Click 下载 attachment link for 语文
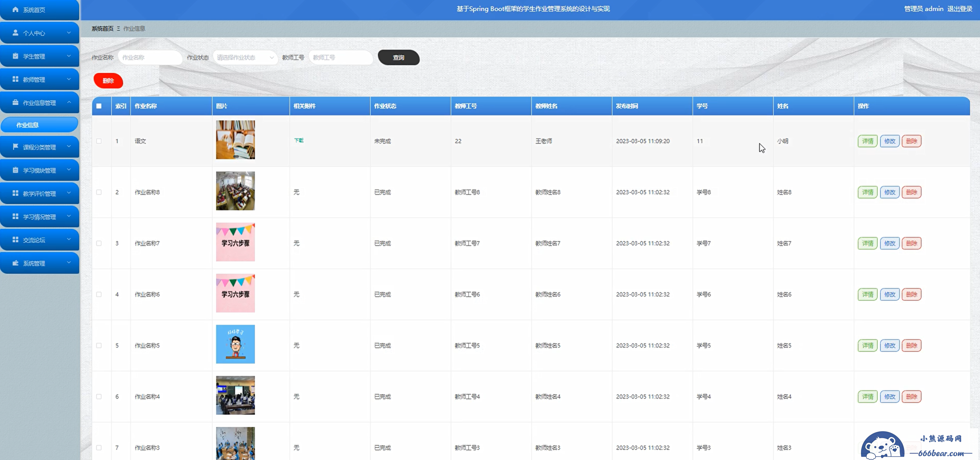 click(x=299, y=140)
